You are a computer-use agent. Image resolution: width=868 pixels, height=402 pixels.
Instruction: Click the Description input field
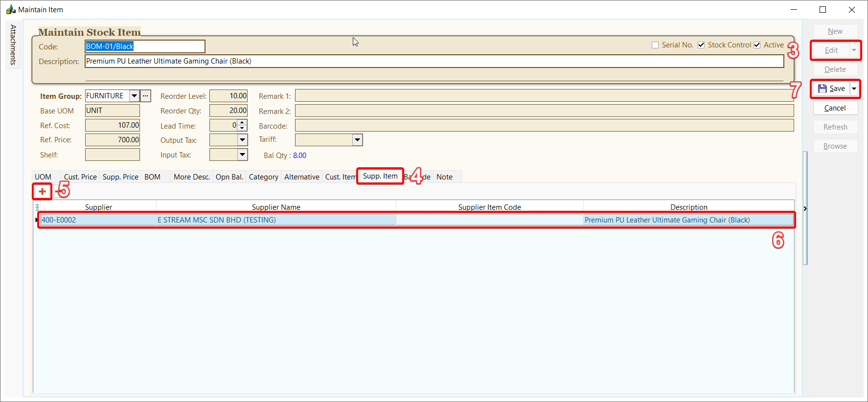pyautogui.click(x=434, y=61)
